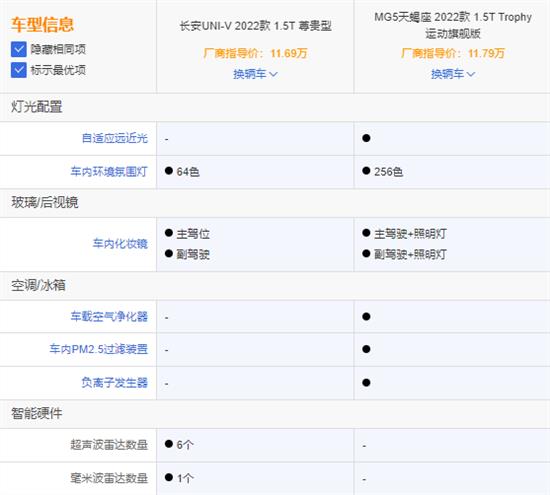
Task: Open 换辆车 dropdown under 长安UNI-V
Action: click(255, 74)
